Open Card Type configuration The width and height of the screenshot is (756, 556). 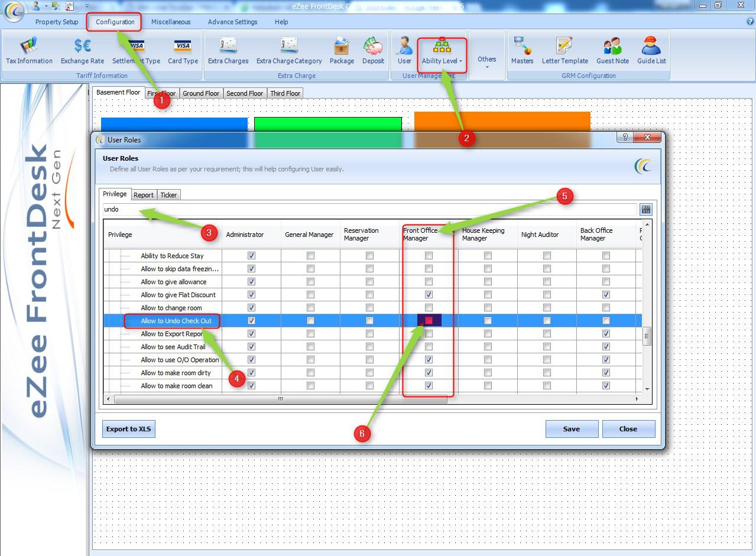183,51
